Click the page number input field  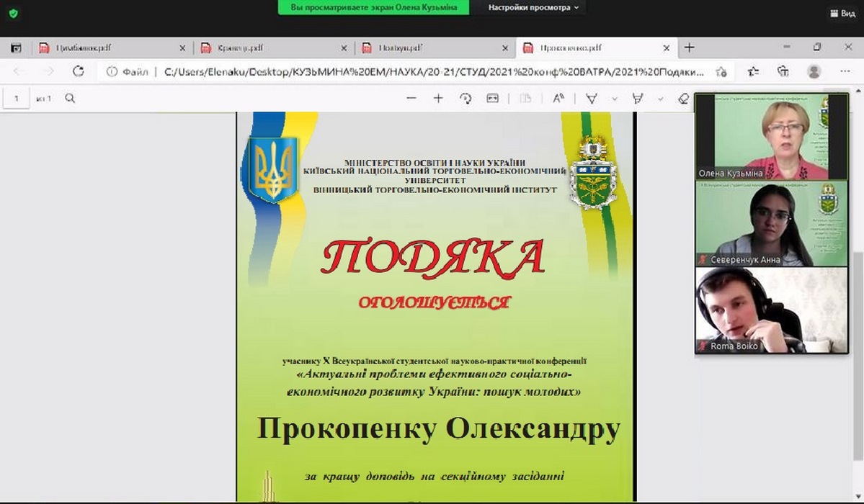pos(17,99)
